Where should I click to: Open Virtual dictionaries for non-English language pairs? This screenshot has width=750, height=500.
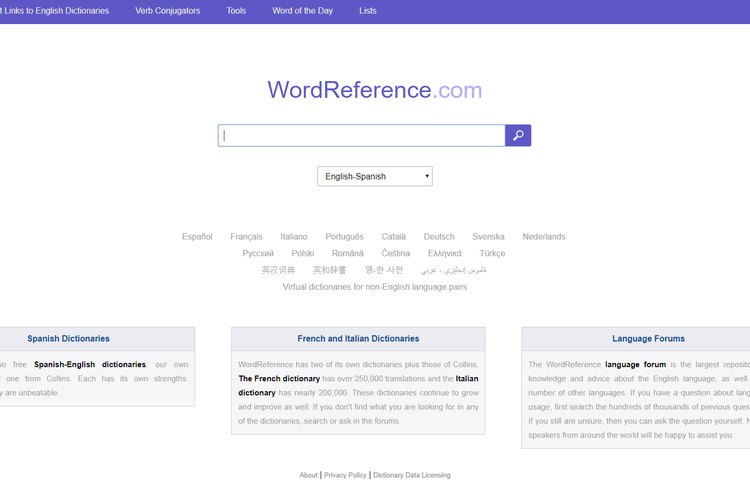375,287
